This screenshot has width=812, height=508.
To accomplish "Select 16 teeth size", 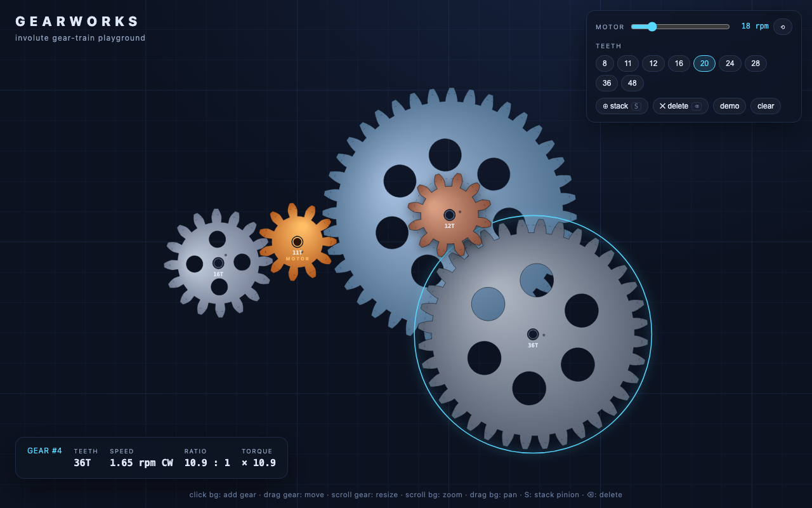I will (x=679, y=63).
